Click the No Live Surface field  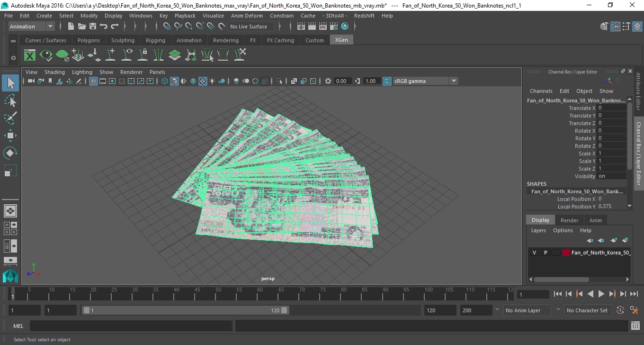coord(251,27)
